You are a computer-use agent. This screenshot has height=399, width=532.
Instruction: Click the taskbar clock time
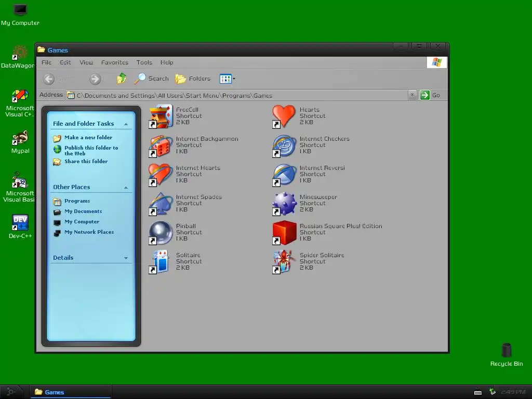pyautogui.click(x=513, y=392)
